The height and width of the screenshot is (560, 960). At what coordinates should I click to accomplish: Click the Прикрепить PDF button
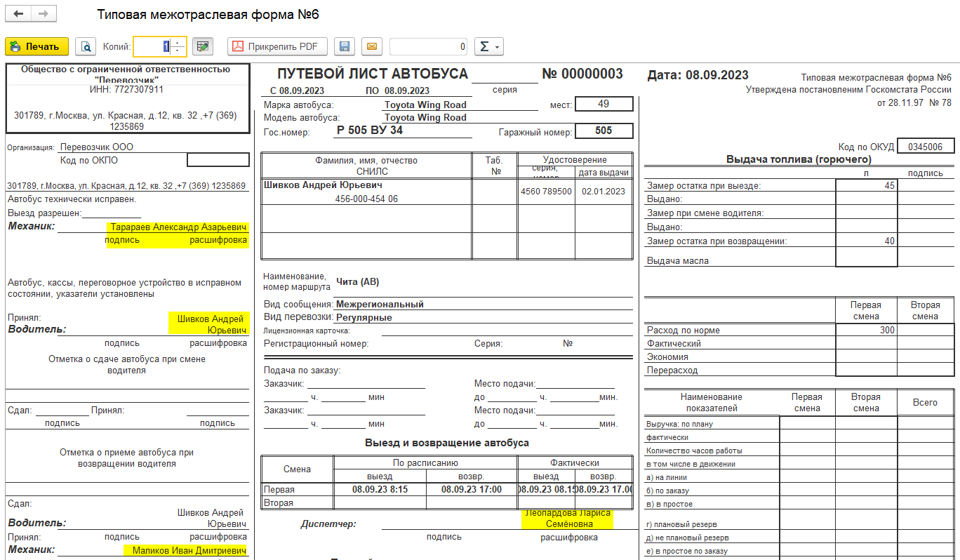(x=276, y=46)
